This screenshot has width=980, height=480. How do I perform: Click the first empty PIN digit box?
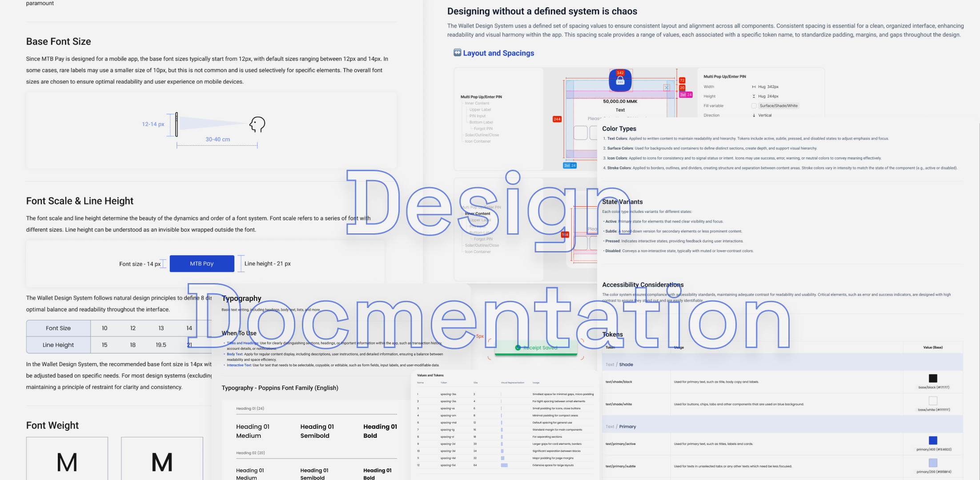click(x=580, y=132)
